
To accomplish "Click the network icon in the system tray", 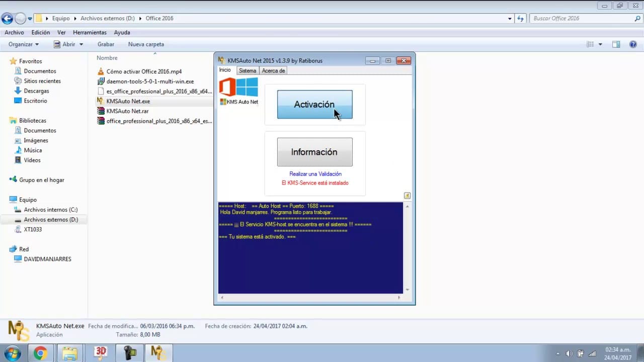I will pyautogui.click(x=592, y=353).
